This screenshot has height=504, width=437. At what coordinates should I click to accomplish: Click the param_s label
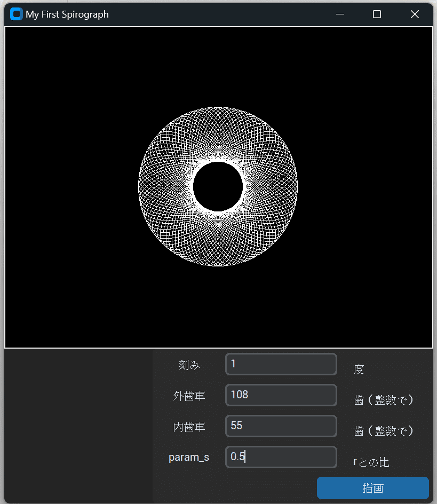[189, 457]
